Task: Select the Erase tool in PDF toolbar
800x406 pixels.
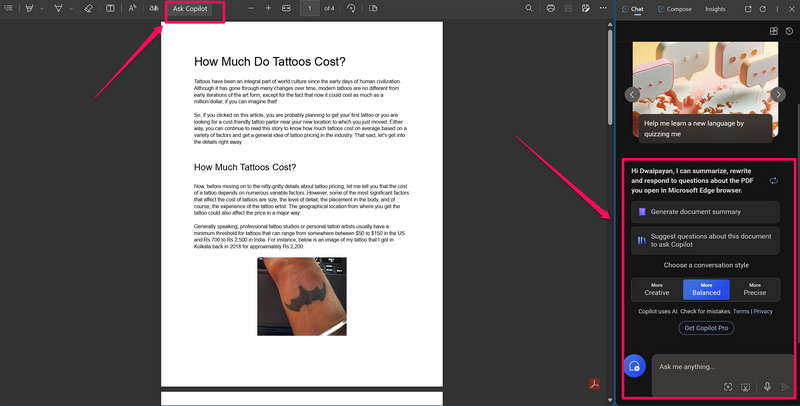Action: (x=88, y=8)
